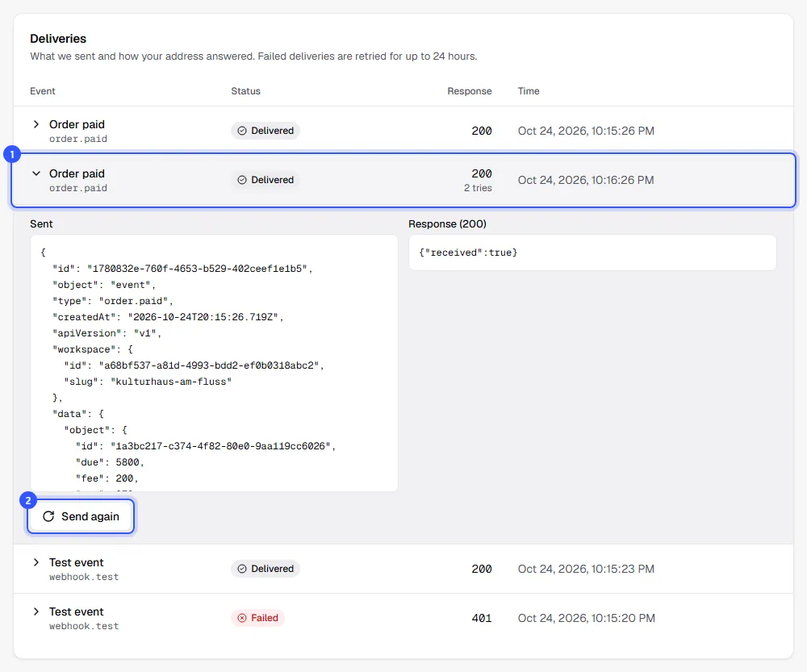This screenshot has width=807, height=672.
Task: Collapse the Order paid row with 2 tries
Action: [36, 174]
